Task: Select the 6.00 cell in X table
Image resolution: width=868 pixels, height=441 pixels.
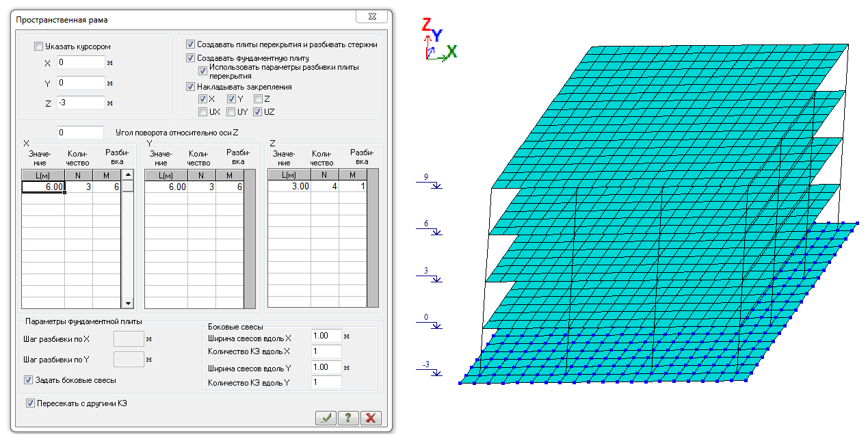Action: pyautogui.click(x=43, y=187)
